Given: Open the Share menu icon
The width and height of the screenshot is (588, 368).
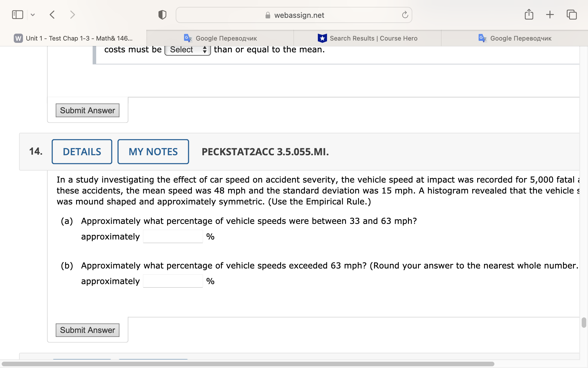Looking at the screenshot, I should coord(529,14).
